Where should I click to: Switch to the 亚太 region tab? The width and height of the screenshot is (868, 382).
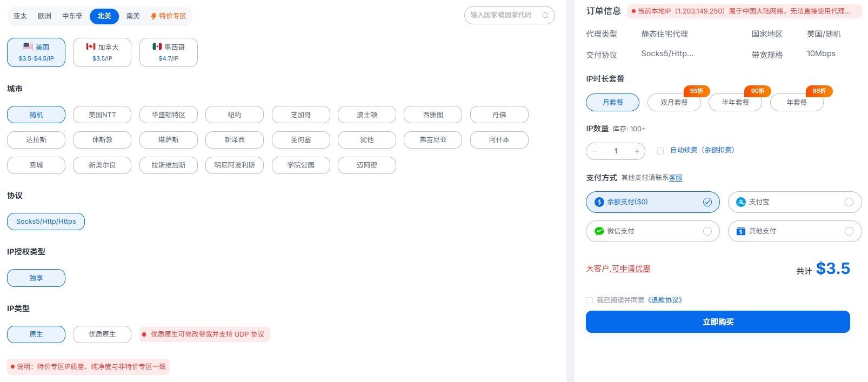20,16
